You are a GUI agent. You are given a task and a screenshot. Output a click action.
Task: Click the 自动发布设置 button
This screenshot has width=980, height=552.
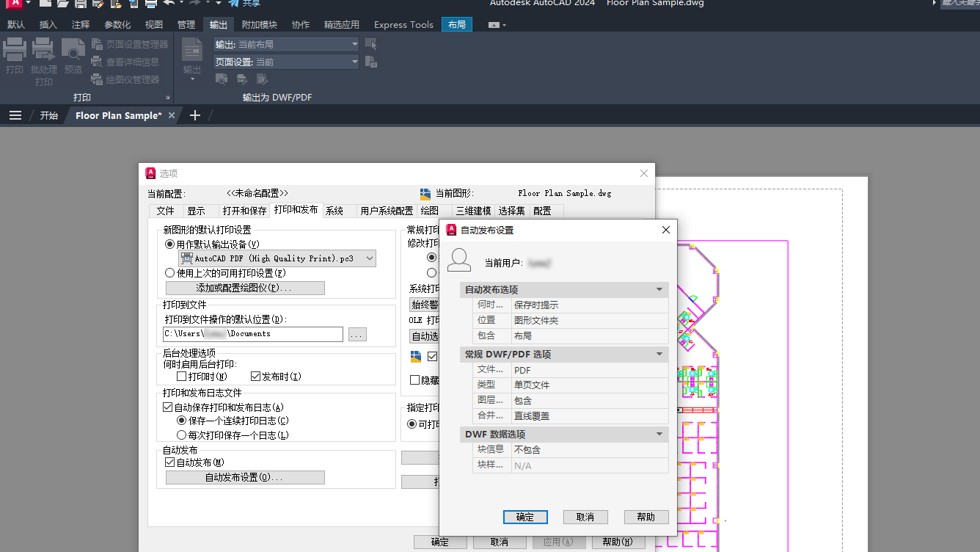(x=245, y=477)
